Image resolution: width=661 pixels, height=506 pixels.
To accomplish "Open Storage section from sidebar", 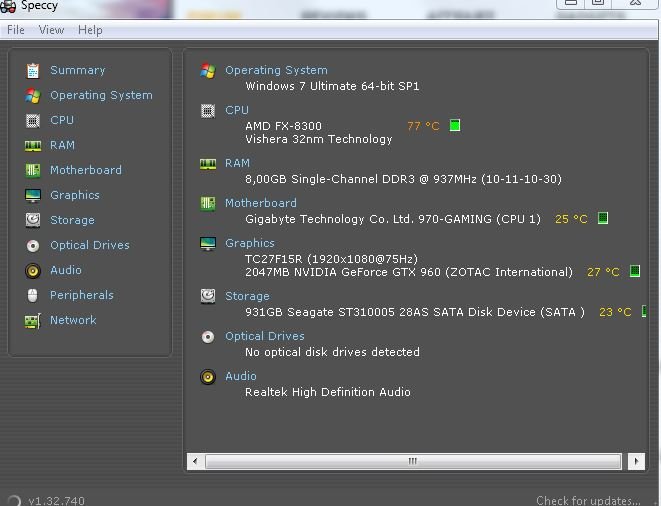I will coord(72,220).
